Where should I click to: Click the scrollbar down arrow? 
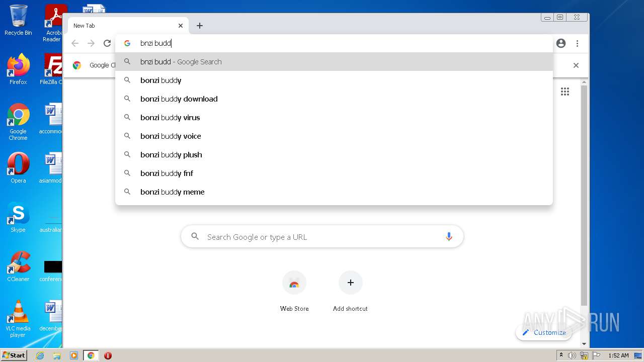pos(584,344)
